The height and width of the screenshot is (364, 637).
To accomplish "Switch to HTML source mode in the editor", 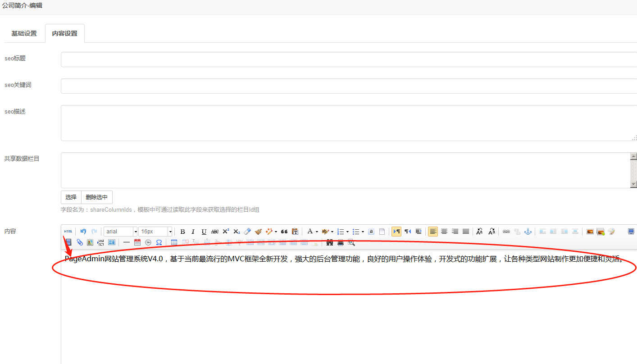I will point(68,232).
